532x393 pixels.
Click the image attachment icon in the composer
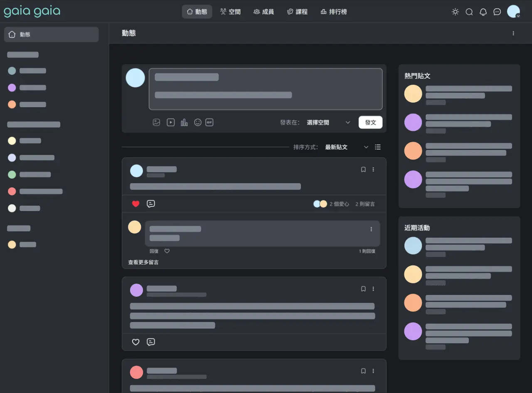(x=156, y=122)
